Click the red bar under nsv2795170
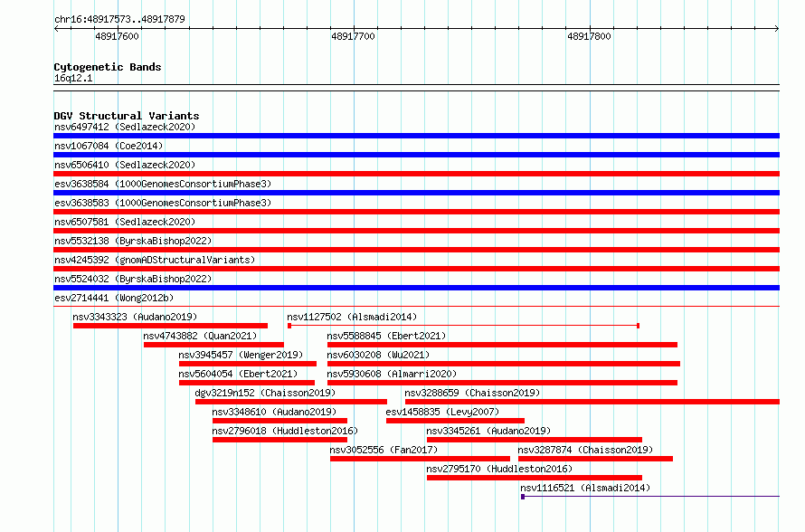Viewport: 805px width, 532px height. point(535,478)
